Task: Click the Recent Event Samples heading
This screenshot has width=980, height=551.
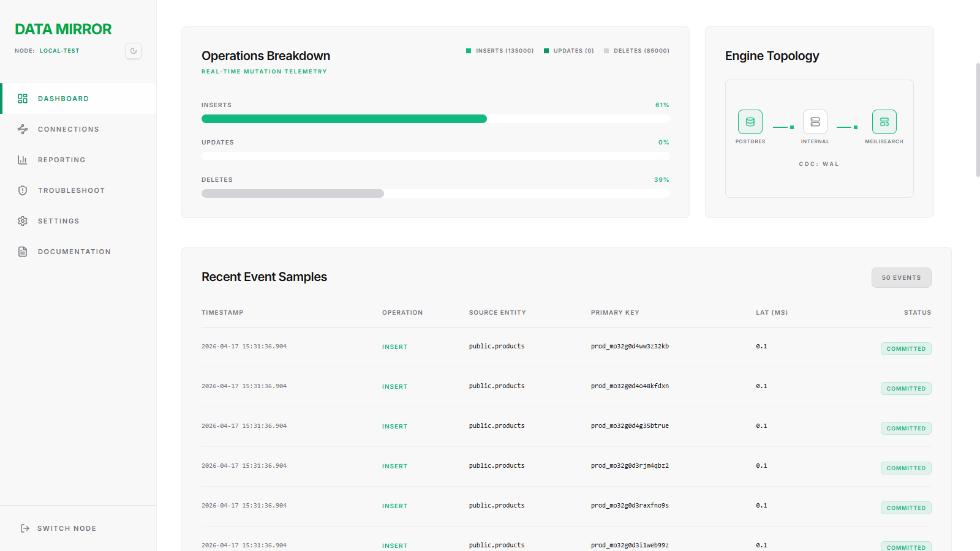Action: [264, 277]
